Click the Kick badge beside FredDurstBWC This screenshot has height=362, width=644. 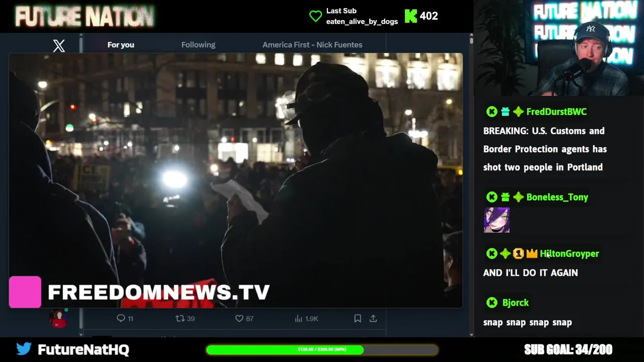492,112
